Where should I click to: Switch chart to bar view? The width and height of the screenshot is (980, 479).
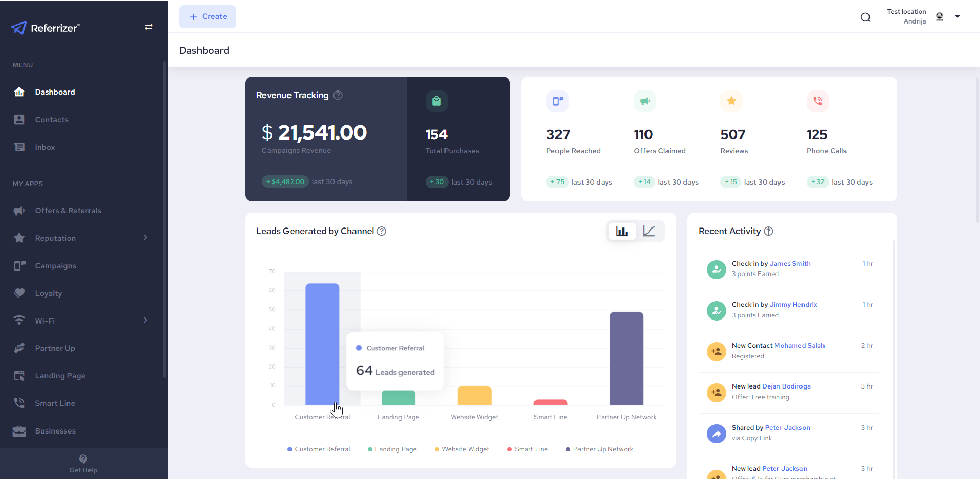tap(622, 231)
